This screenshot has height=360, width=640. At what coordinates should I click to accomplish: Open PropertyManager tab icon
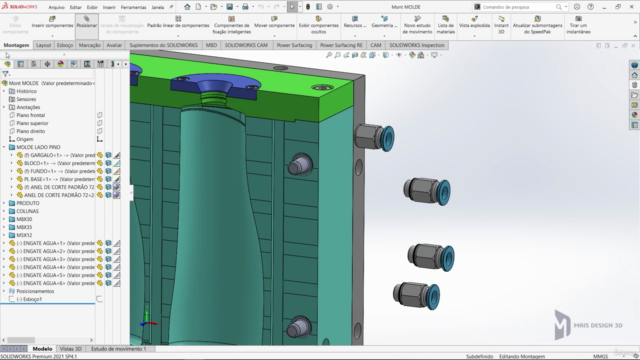21,64
